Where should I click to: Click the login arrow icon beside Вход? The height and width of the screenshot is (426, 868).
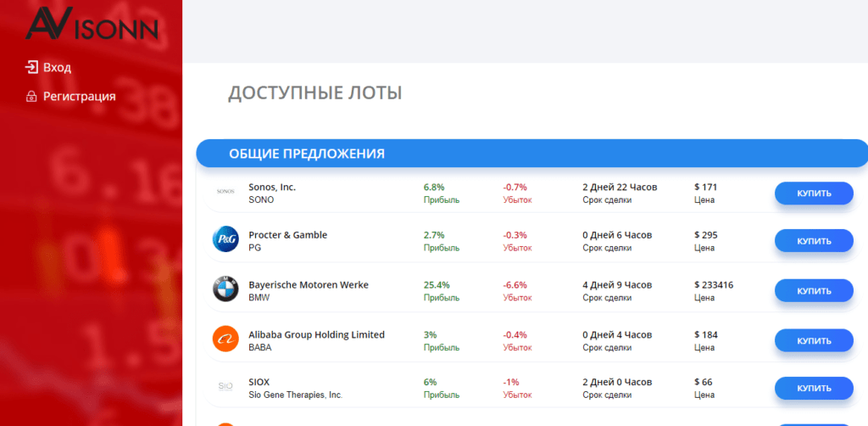31,68
